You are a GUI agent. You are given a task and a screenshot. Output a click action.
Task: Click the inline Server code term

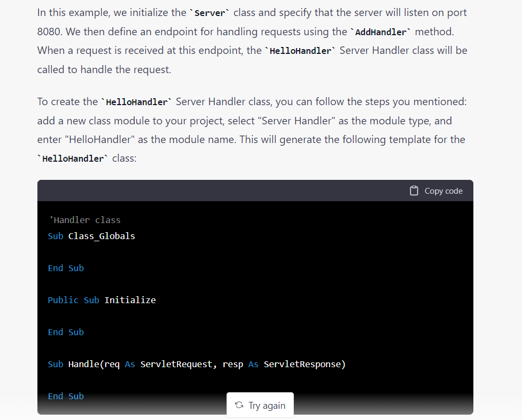click(210, 12)
